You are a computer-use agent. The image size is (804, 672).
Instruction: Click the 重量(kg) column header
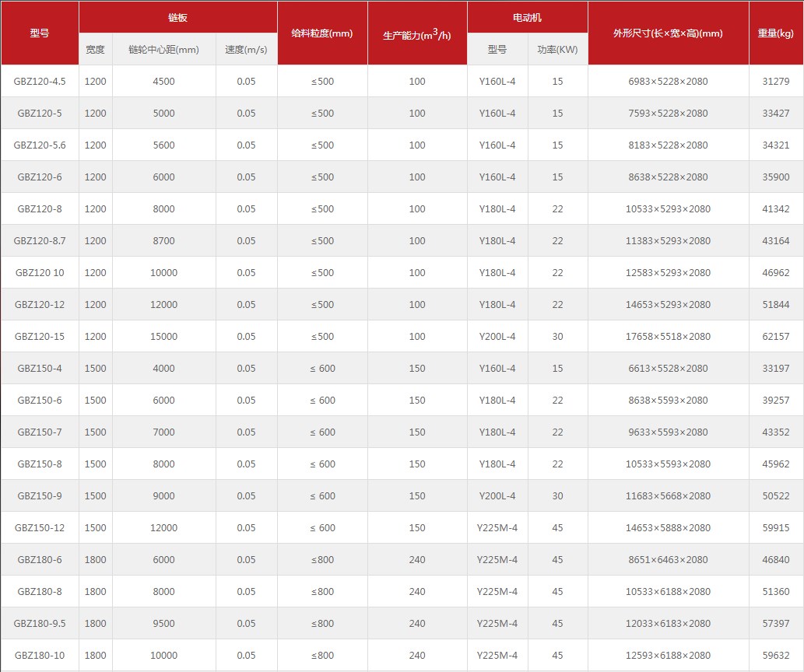pos(775,33)
